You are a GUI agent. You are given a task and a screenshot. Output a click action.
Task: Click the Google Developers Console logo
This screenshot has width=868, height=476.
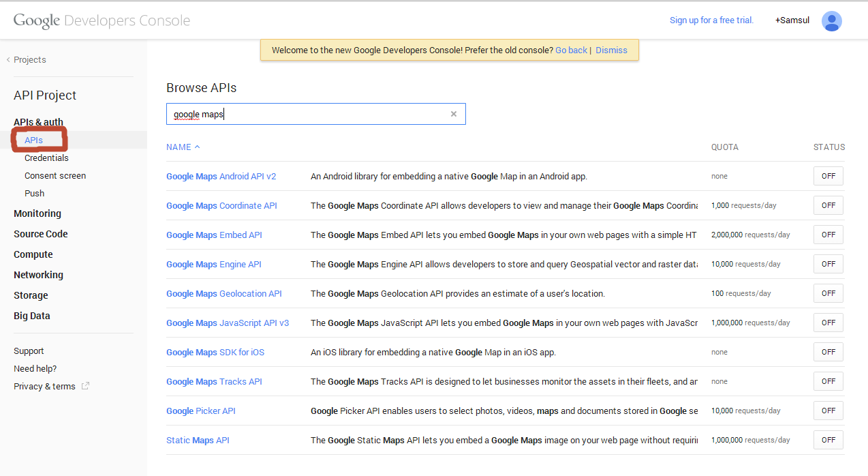pos(102,20)
